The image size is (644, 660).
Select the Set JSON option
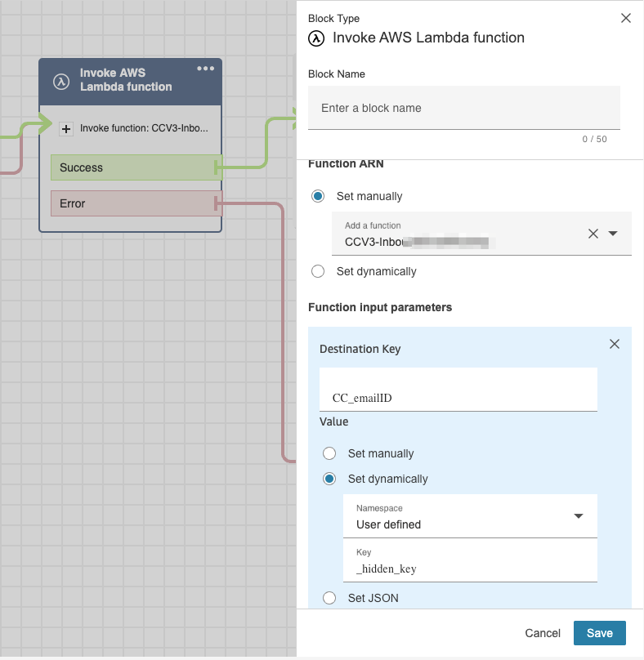(329, 598)
